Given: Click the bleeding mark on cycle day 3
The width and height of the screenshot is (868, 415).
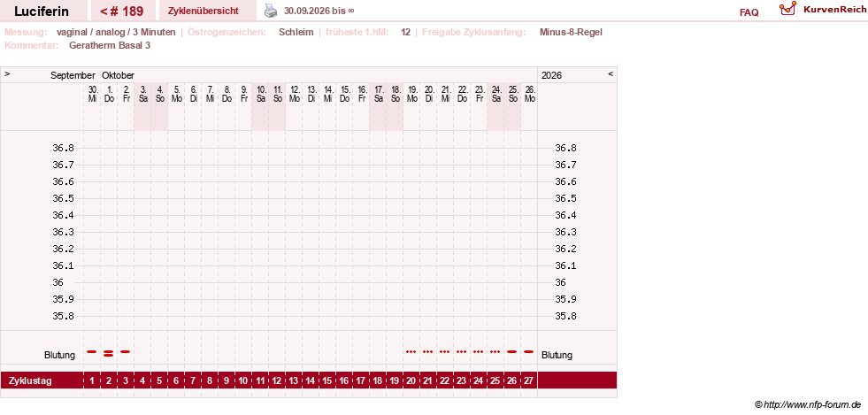Looking at the screenshot, I should [126, 351].
